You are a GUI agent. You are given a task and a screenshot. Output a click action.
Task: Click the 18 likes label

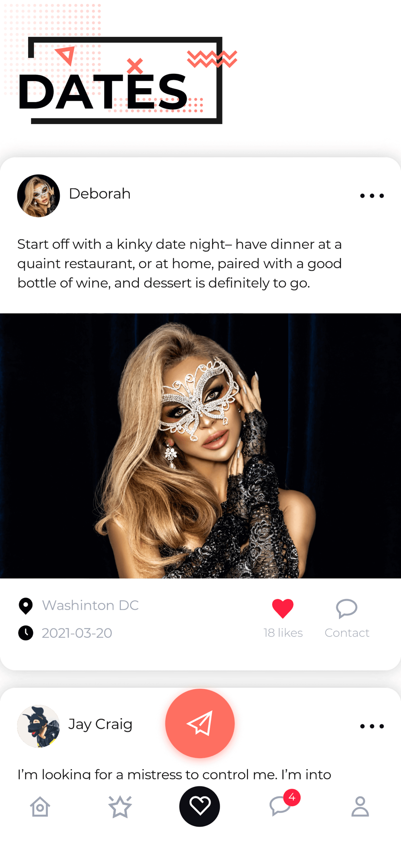[283, 633]
